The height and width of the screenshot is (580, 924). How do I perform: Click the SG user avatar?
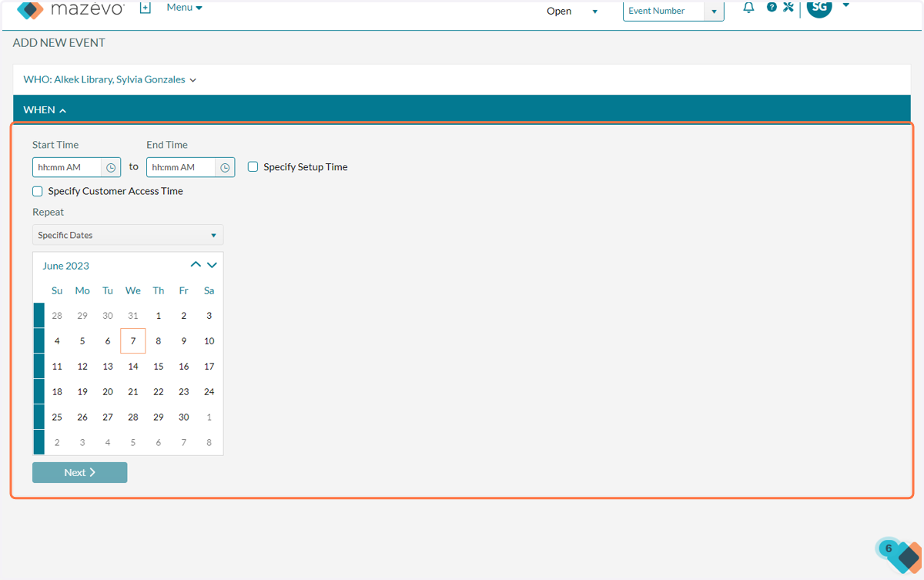819,8
